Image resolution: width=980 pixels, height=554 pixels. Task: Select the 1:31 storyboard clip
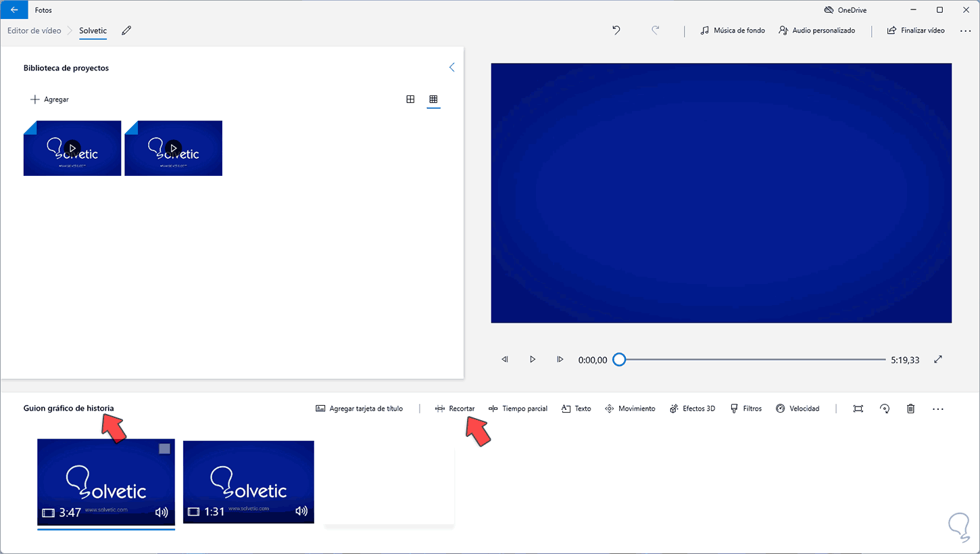pos(249,482)
